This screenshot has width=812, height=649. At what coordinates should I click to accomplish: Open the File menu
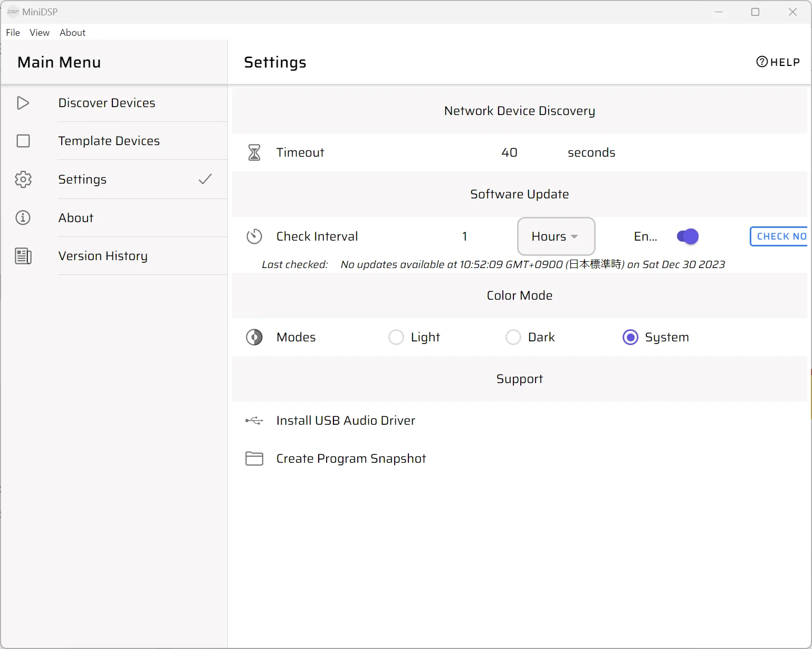(x=13, y=33)
